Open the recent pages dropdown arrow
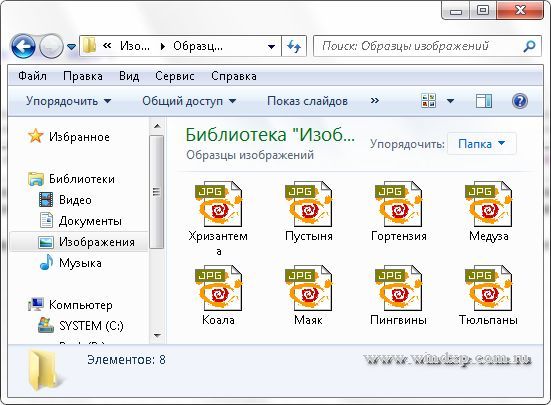Image resolution: width=551 pixels, height=405 pixels. click(x=71, y=46)
